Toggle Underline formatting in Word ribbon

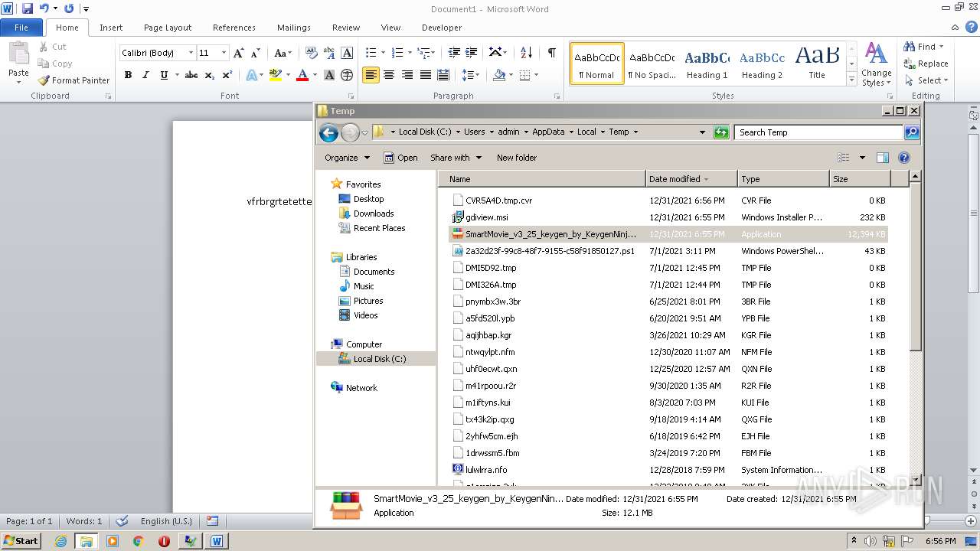(x=164, y=75)
